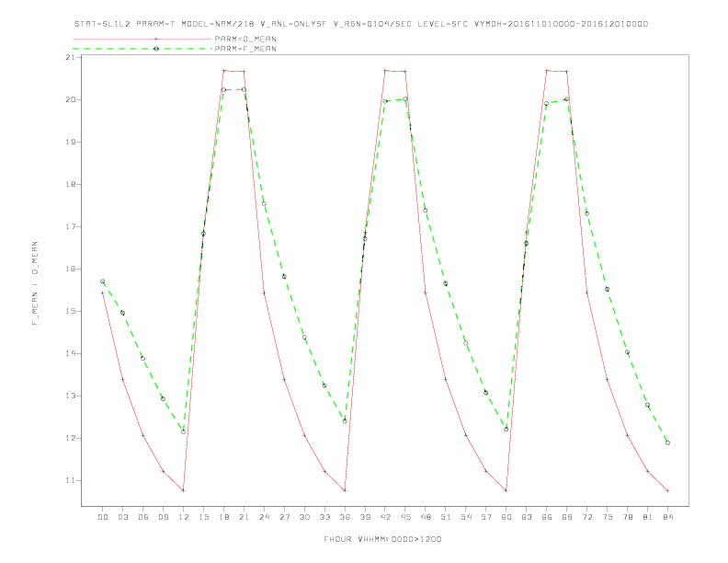The width and height of the screenshot is (728, 563).
Task: Click x-axis forecast hour label 00
Action: pyautogui.click(x=103, y=517)
